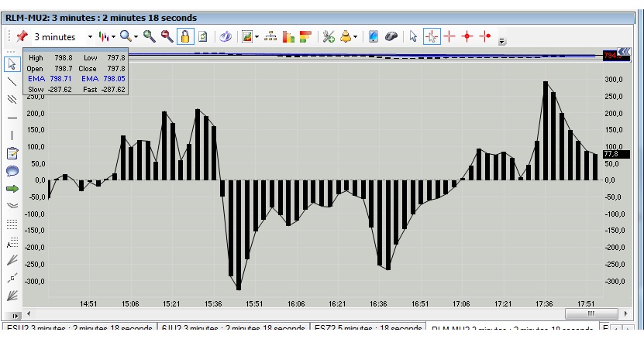
Task: Click the horizontal scrollbar left arrow
Action: 29,313
